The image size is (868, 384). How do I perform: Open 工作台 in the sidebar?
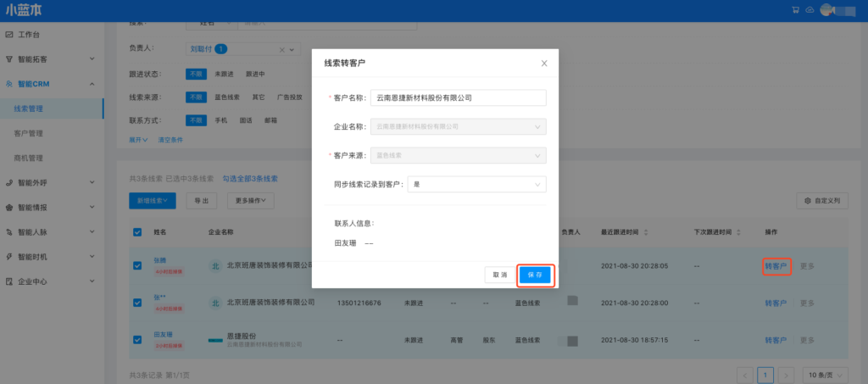tap(29, 35)
